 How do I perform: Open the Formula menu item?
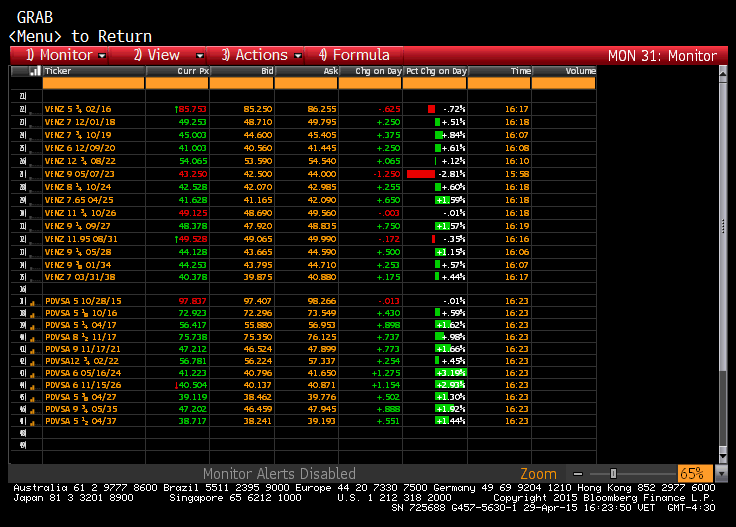click(x=354, y=55)
